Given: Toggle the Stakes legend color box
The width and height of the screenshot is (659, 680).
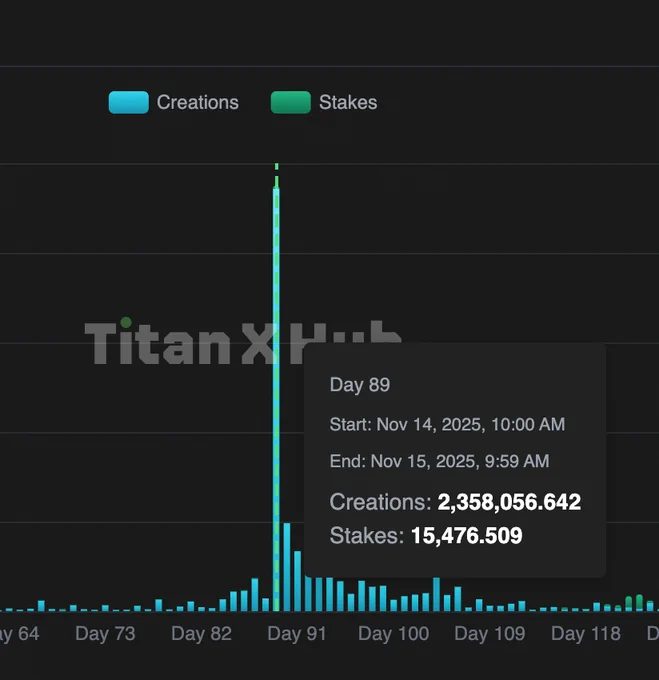Looking at the screenshot, I should pos(290,102).
